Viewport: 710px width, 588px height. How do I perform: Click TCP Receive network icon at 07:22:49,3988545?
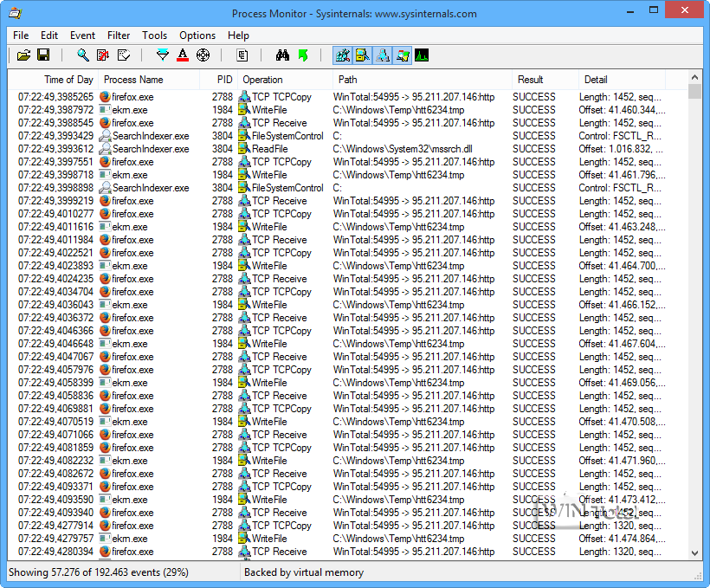244,122
